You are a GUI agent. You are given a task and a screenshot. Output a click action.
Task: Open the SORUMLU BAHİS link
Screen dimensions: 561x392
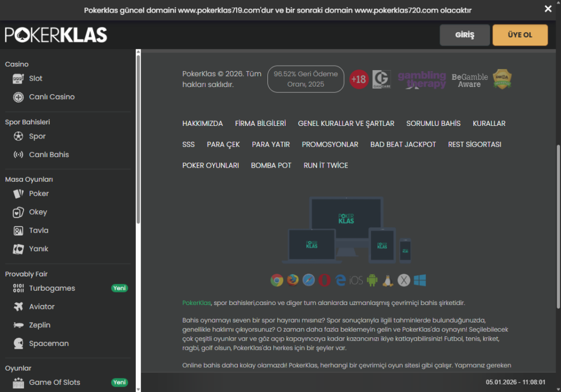click(433, 124)
